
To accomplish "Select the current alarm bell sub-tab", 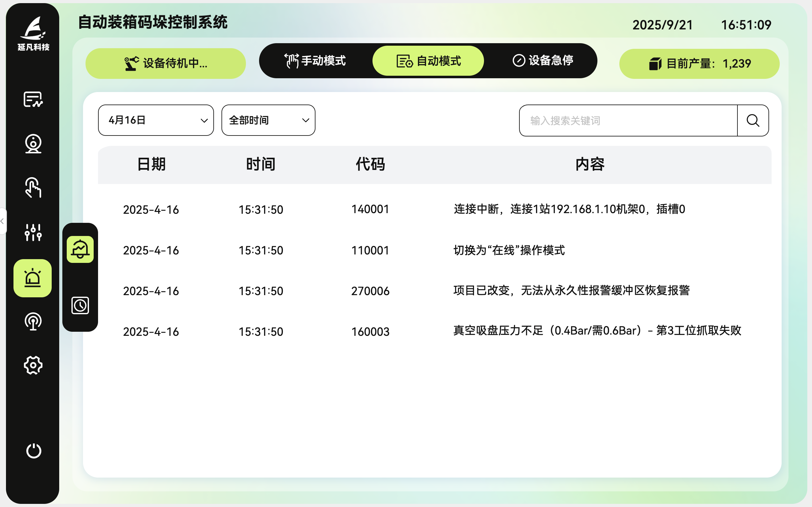I will (80, 249).
